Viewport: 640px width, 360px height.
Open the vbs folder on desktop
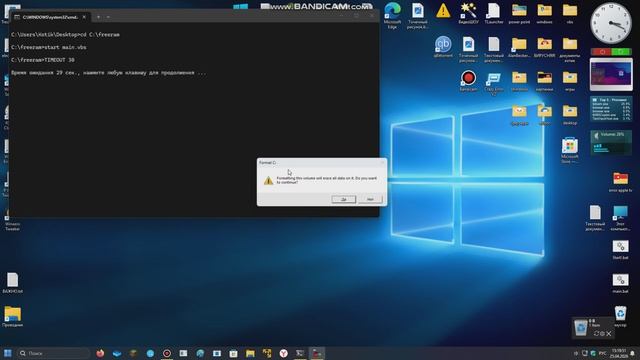pyautogui.click(x=570, y=13)
